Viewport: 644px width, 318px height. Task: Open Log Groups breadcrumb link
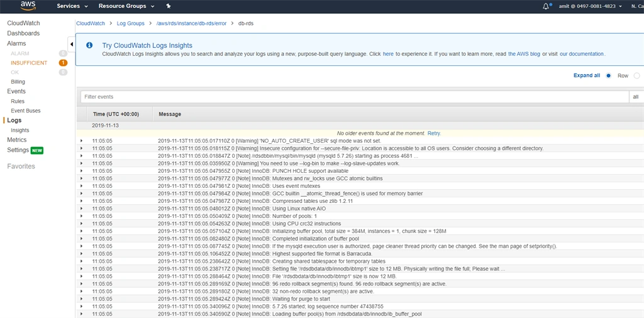131,23
